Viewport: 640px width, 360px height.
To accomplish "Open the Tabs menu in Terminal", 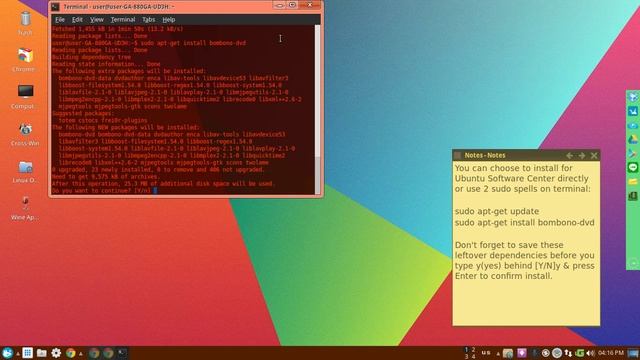I will tap(149, 19).
